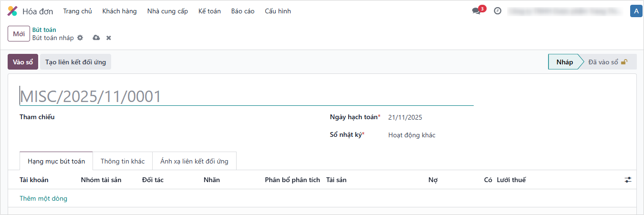Open the Cấu hình menu

pyautogui.click(x=278, y=11)
